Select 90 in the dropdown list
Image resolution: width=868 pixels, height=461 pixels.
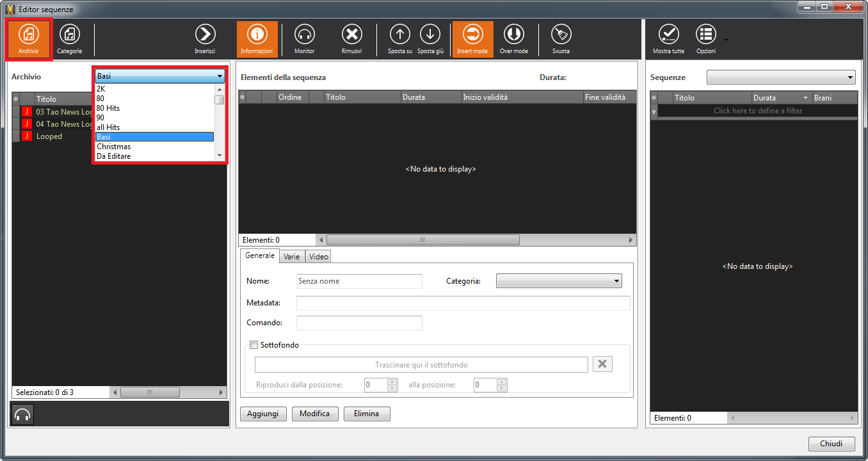[x=154, y=117]
